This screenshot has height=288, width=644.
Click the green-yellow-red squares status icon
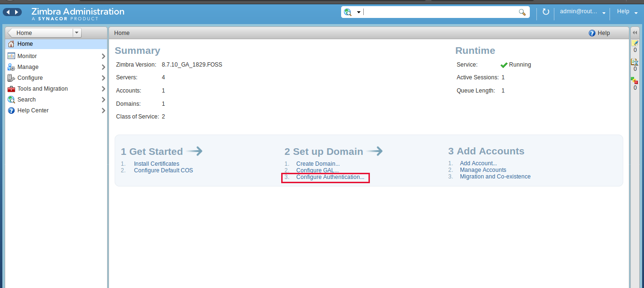tap(635, 81)
